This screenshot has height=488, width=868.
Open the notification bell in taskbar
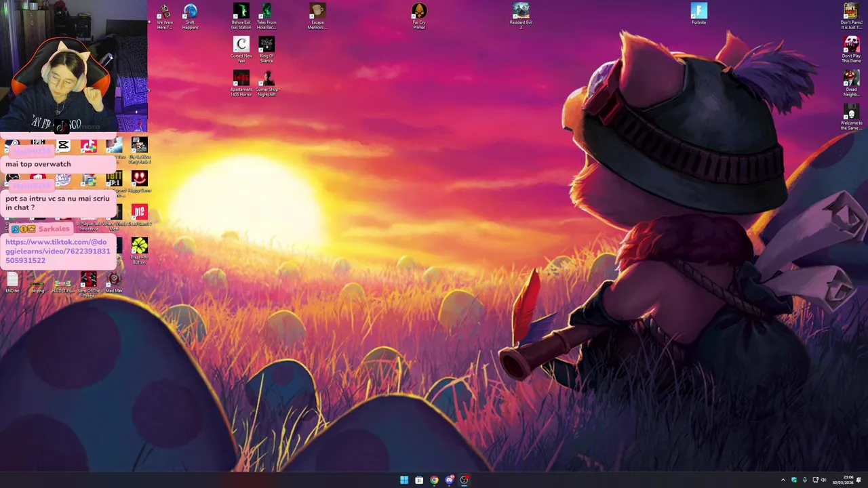click(x=859, y=480)
